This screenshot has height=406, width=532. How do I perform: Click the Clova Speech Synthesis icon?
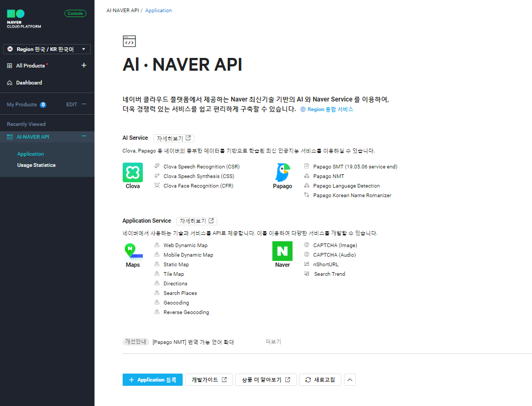[x=157, y=175]
